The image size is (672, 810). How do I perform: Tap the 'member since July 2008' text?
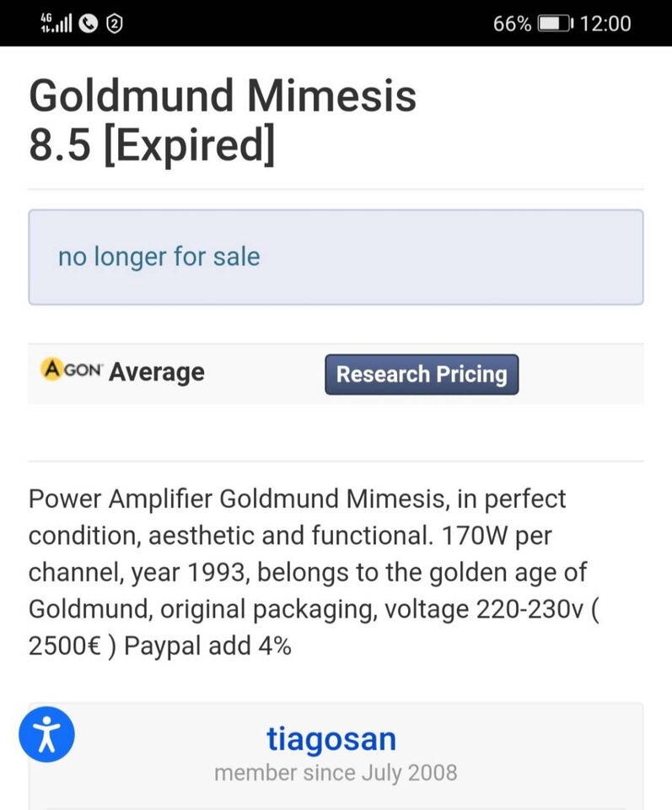pyautogui.click(x=336, y=773)
